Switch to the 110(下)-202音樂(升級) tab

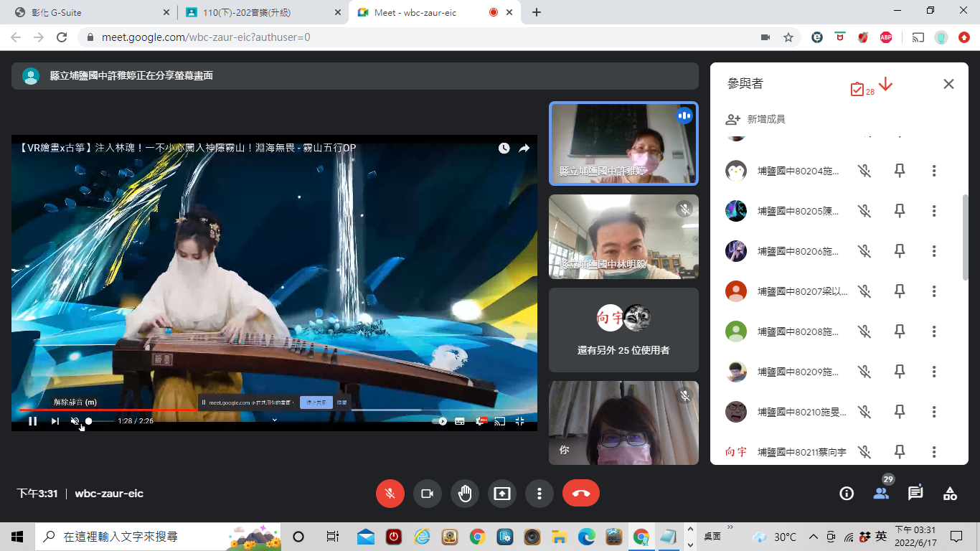click(262, 12)
